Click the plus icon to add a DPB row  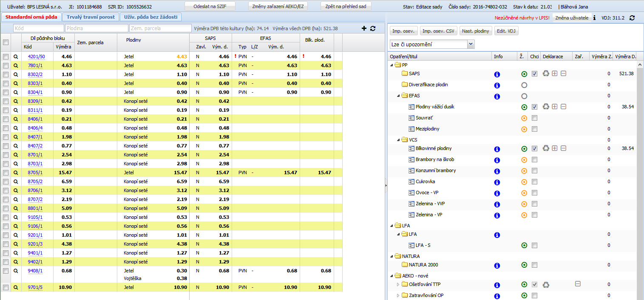(364, 28)
